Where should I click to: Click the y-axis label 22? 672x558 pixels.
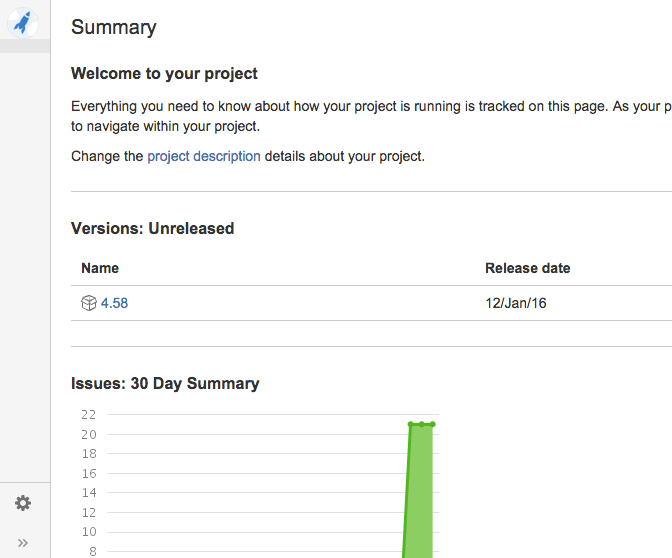click(88, 414)
